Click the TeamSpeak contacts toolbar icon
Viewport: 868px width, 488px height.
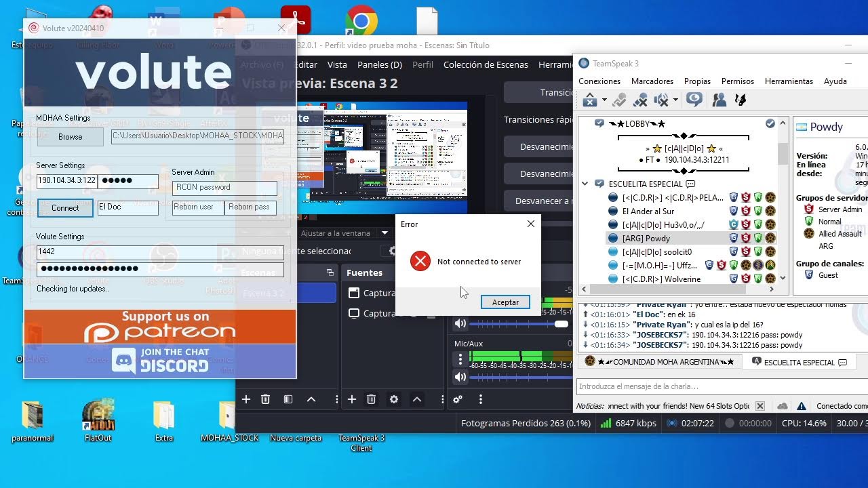pyautogui.click(x=719, y=100)
